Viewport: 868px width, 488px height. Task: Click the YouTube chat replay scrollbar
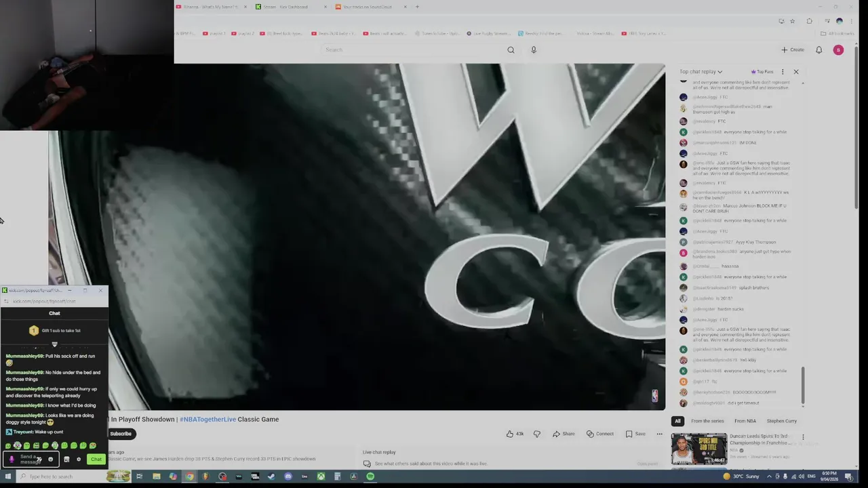point(804,385)
